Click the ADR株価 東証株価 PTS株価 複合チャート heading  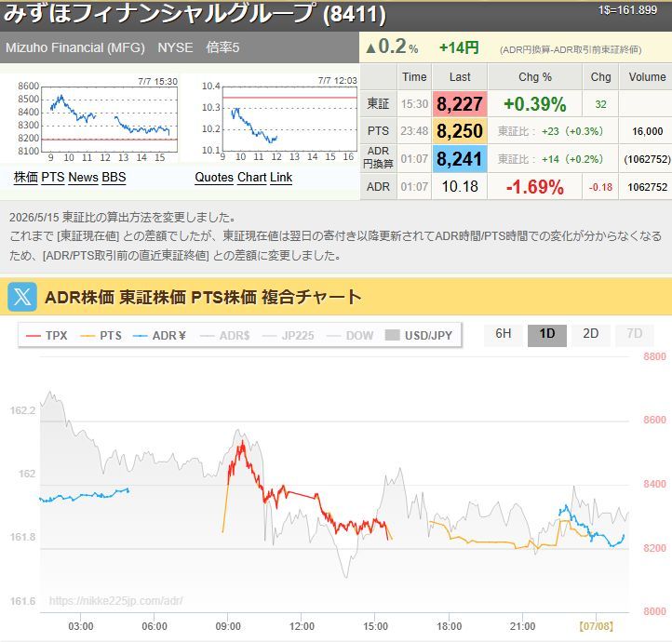click(203, 297)
